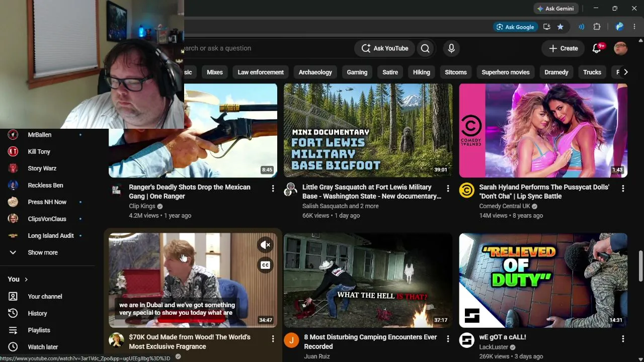Click the install app icon in address bar

547,27
